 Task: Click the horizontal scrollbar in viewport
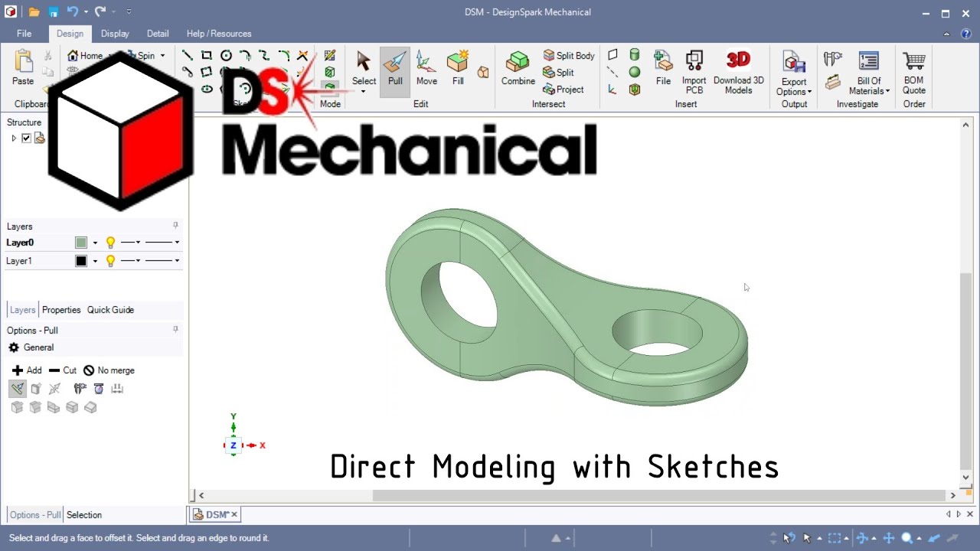click(658, 495)
